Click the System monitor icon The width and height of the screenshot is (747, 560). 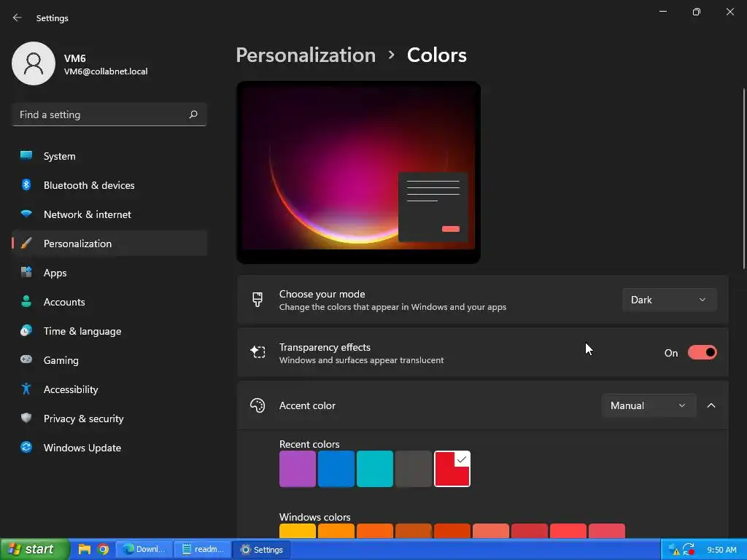pos(26,155)
